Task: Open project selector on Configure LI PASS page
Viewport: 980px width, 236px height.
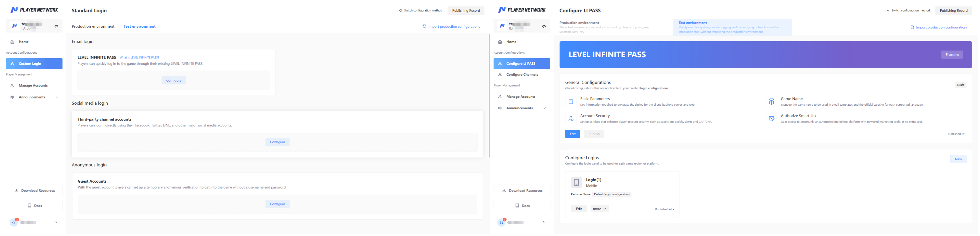Action: pyautogui.click(x=522, y=26)
